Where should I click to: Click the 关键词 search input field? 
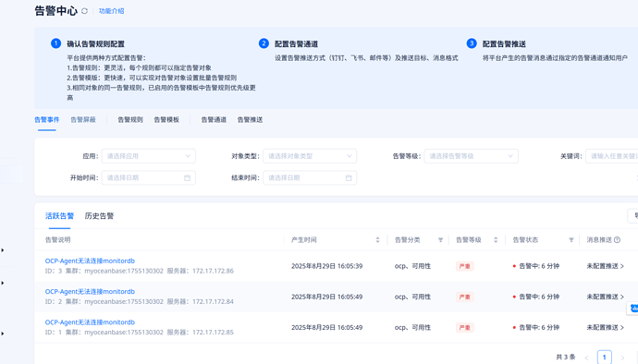point(612,156)
